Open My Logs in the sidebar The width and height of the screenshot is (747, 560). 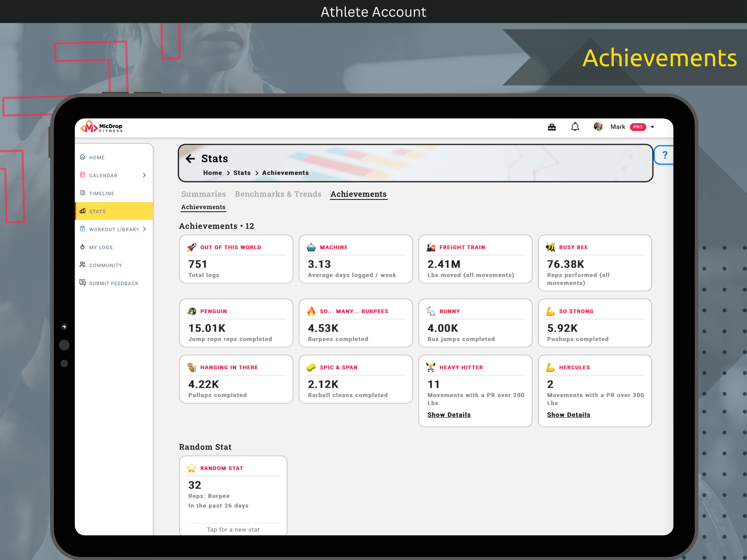pyautogui.click(x=114, y=247)
